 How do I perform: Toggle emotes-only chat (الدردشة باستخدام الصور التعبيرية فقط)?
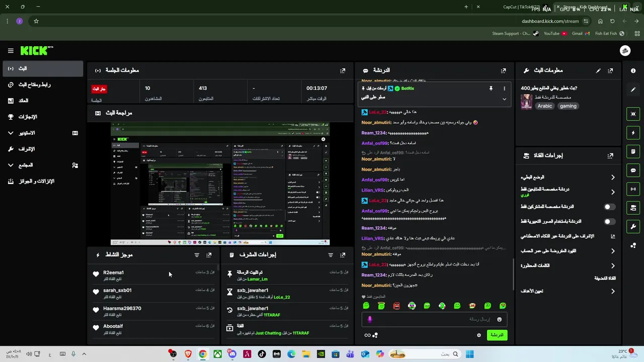pos(609,221)
